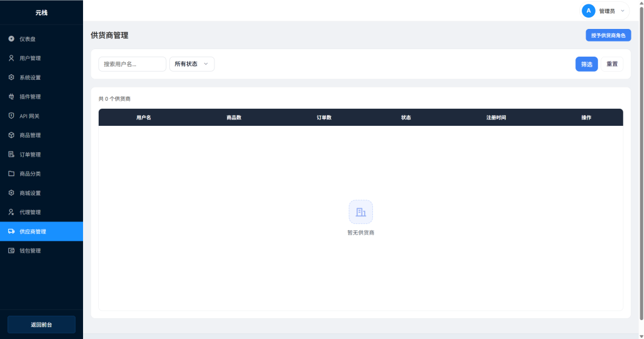
Task: Click the 授予供货商角色 button
Action: [x=608, y=35]
